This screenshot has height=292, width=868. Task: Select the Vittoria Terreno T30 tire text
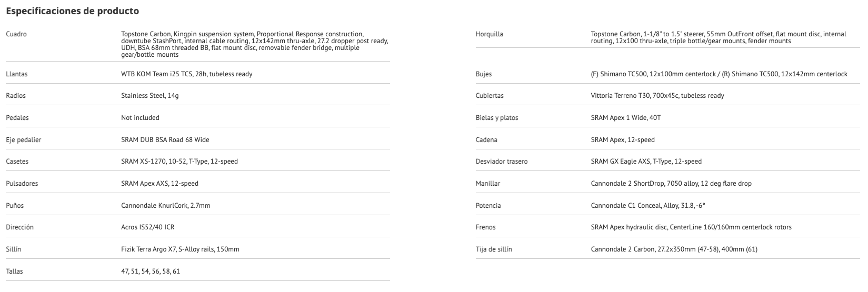657,96
